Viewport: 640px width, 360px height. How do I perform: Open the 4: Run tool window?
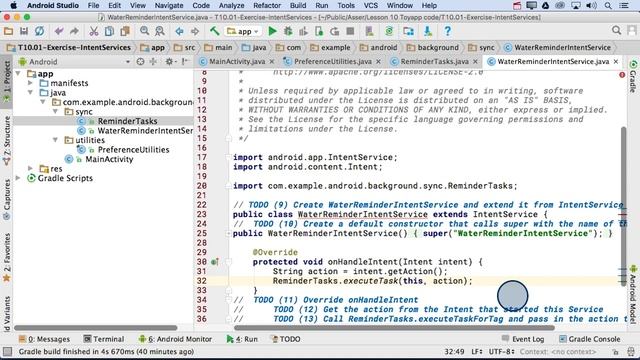coord(242,339)
